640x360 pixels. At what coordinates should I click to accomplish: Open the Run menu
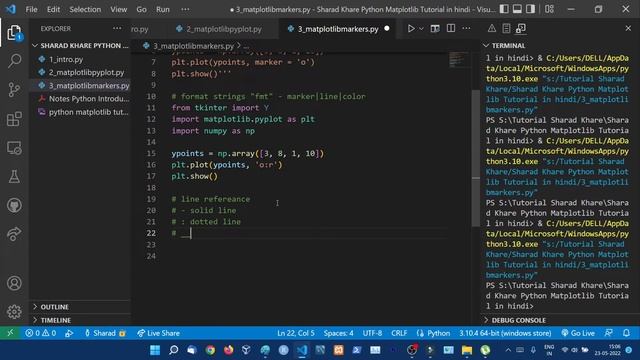(162, 9)
